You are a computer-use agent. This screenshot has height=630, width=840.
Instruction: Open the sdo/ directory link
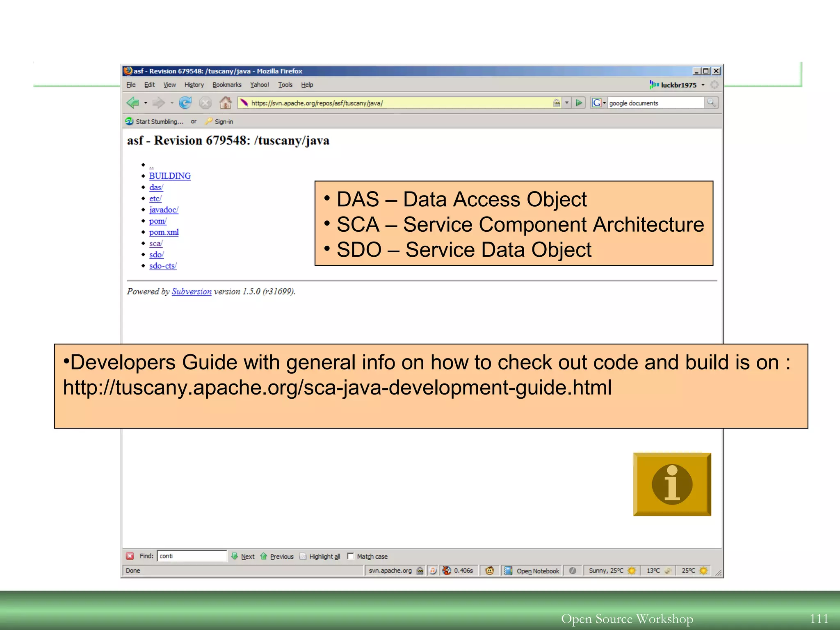click(156, 254)
